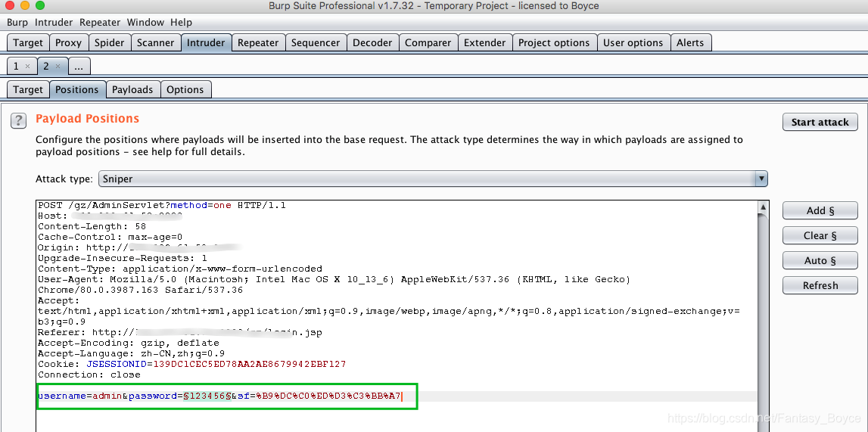Click the Connection: close header line
Viewport: 868px width, 432px height.
[x=89, y=375]
